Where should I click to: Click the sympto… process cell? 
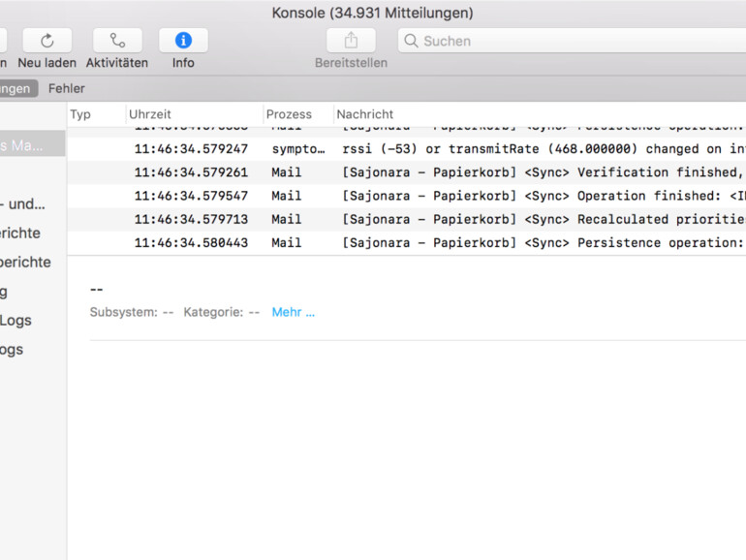pyautogui.click(x=298, y=149)
